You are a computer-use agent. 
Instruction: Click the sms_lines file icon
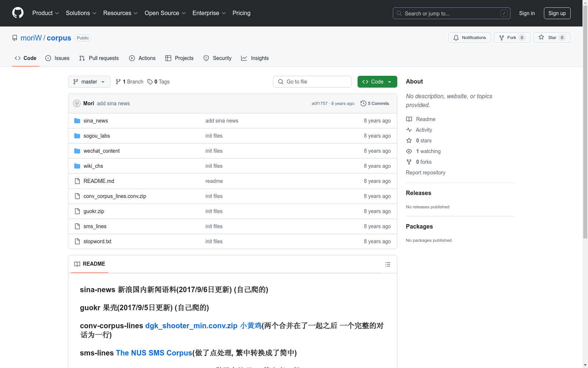77,226
